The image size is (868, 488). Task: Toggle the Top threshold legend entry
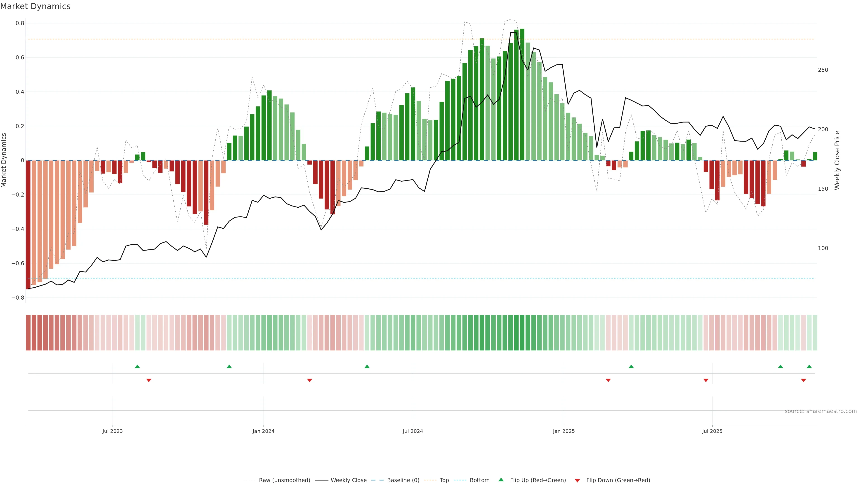click(444, 480)
